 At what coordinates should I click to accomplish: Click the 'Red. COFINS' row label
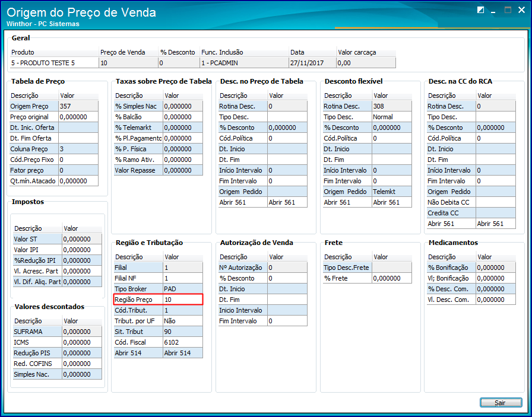[37, 364]
